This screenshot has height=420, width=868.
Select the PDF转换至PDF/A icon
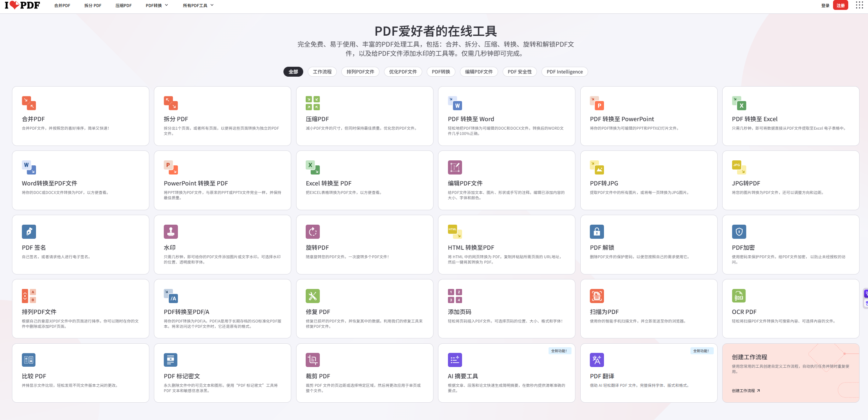[x=171, y=296]
